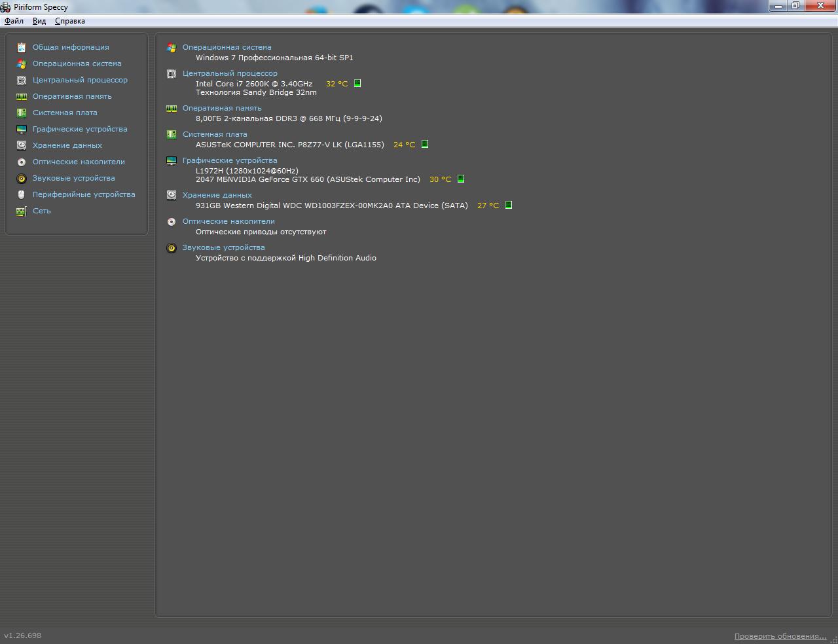Click the Операционная система heading link in summary
Screen dimensions: 838x644
[227, 47]
